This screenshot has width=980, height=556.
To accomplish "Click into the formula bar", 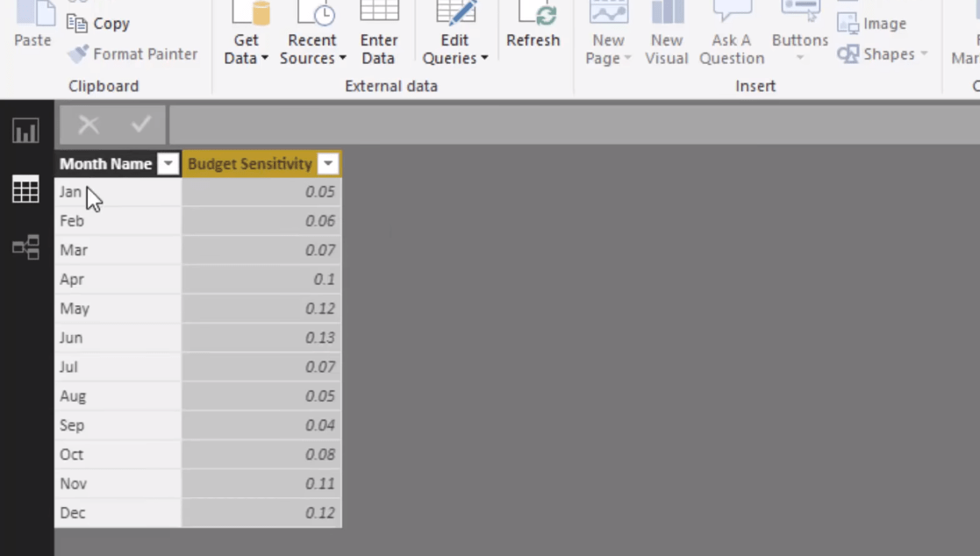I will pos(574,125).
